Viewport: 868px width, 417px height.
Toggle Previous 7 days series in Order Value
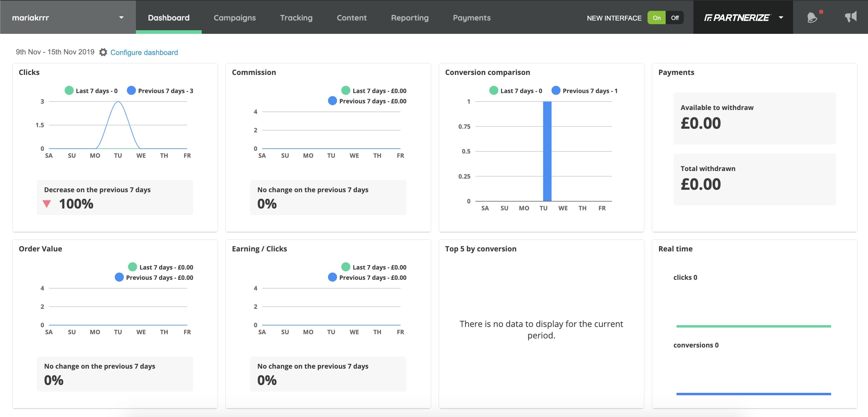[x=119, y=277]
